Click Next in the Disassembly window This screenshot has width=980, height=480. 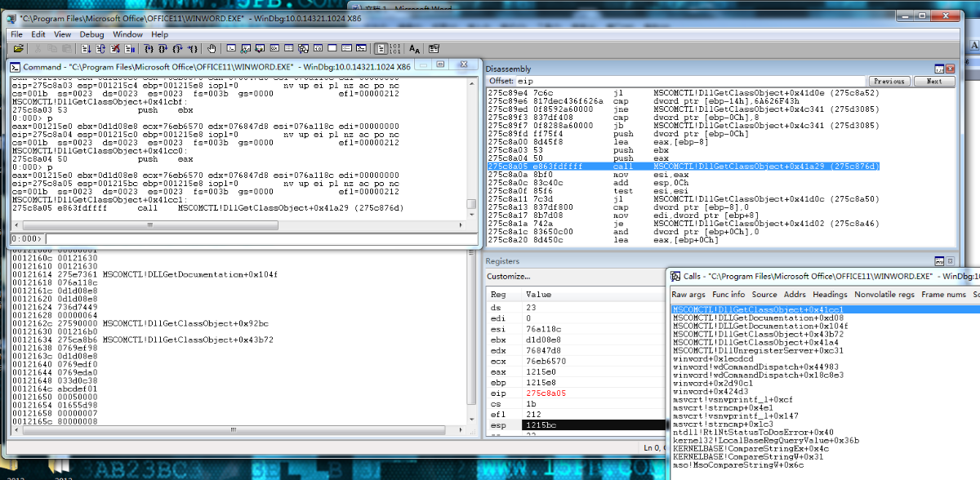[x=934, y=81]
